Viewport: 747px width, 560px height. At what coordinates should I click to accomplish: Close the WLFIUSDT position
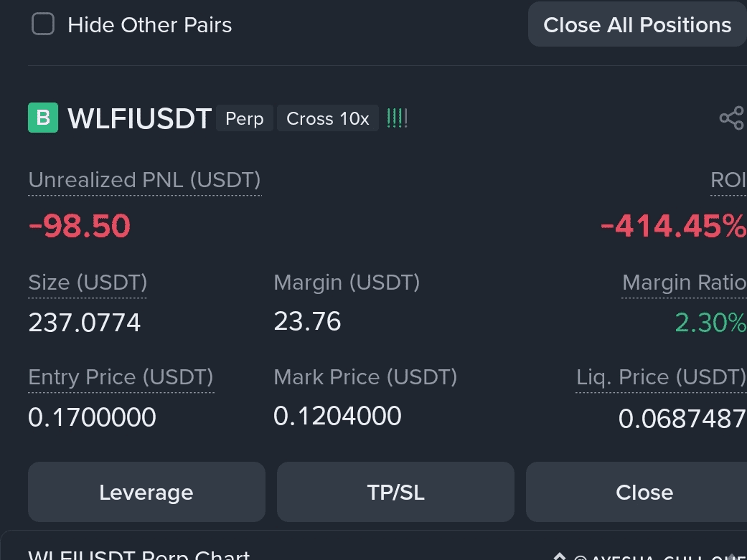point(644,492)
